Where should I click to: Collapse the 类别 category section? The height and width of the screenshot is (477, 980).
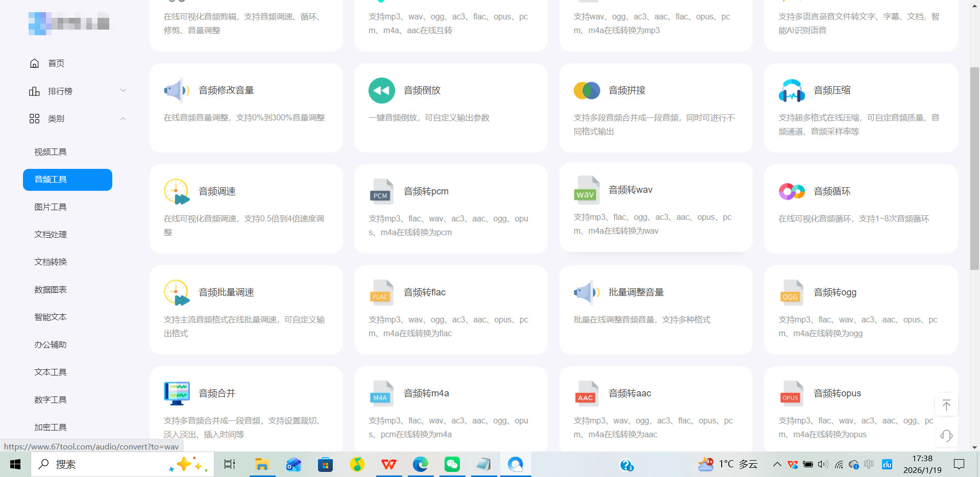click(123, 118)
